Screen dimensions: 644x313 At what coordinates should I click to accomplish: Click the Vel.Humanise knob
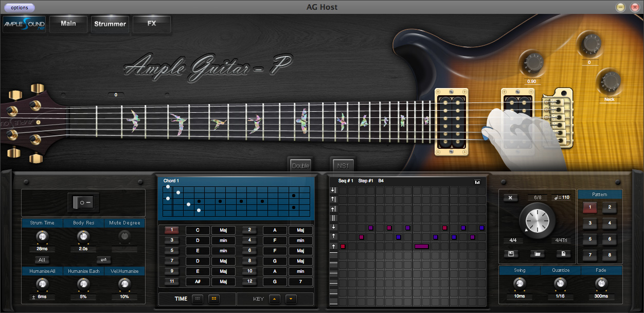124,284
